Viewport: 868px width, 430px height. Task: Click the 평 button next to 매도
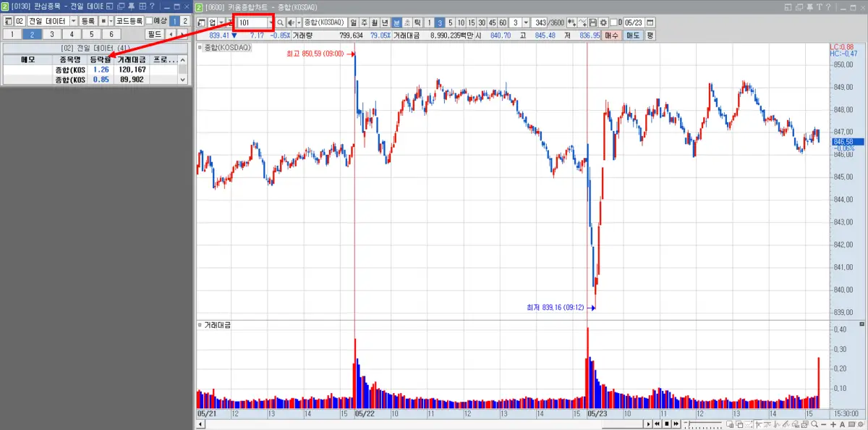pos(650,35)
